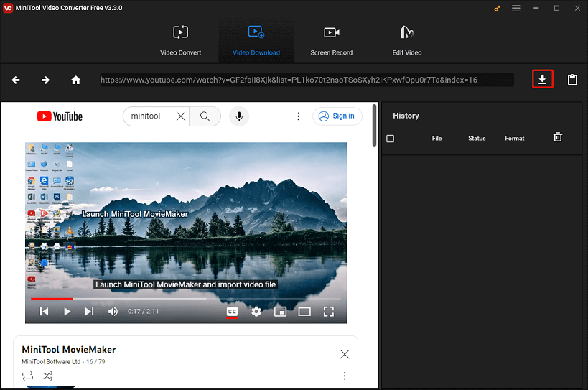Image resolution: width=588 pixels, height=390 pixels.
Task: Close the MiniTool MovieMaker playlist panel
Action: [345, 354]
